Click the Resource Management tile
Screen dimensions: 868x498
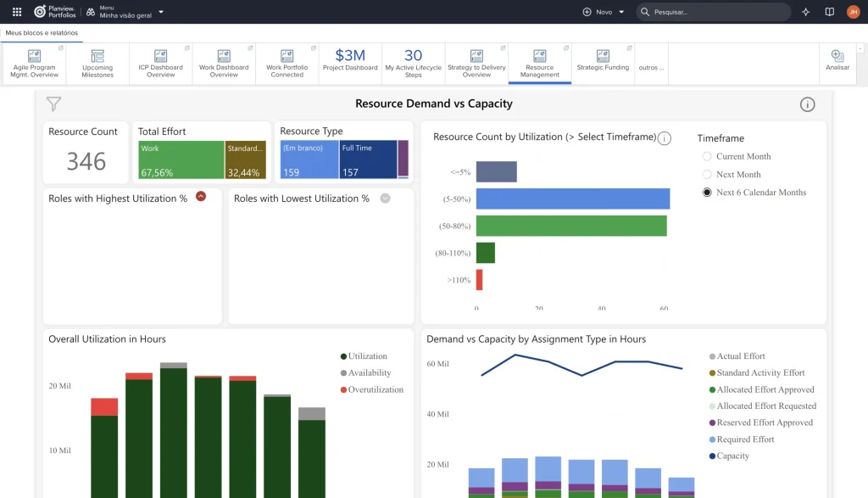click(x=540, y=64)
